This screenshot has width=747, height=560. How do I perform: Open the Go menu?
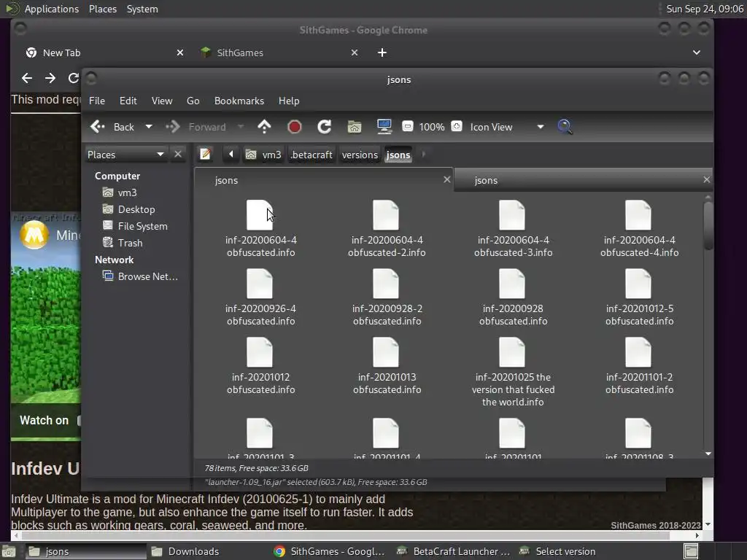193,101
